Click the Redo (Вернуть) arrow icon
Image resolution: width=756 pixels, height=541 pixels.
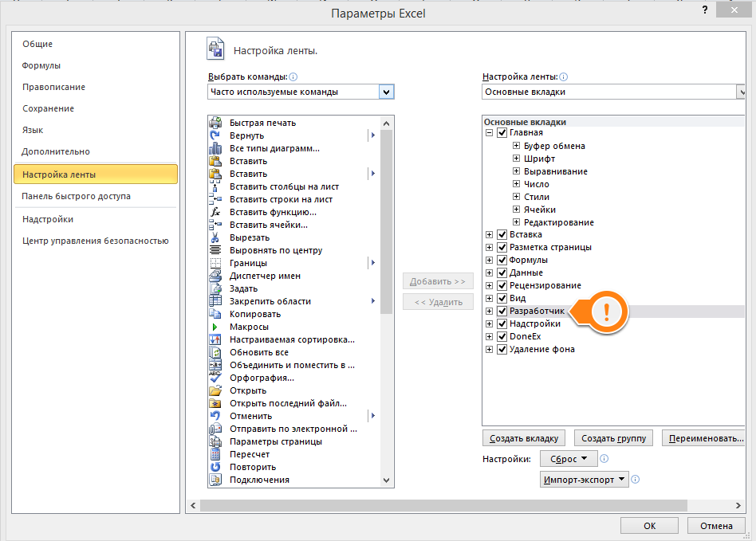tap(215, 135)
